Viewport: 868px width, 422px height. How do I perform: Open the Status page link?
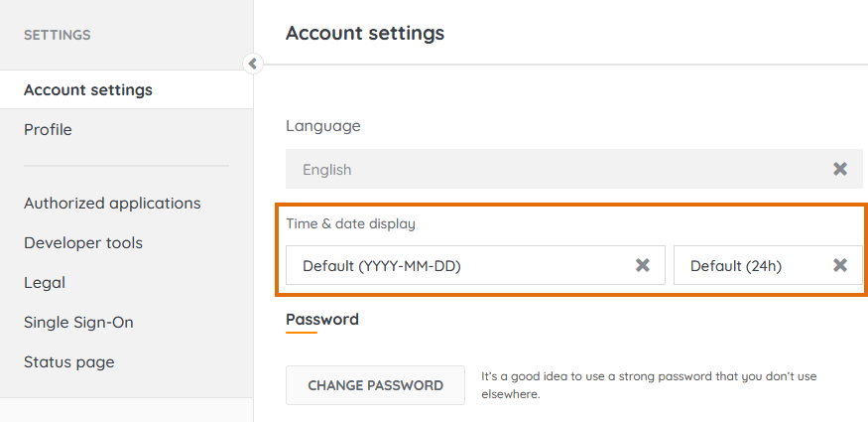69,362
